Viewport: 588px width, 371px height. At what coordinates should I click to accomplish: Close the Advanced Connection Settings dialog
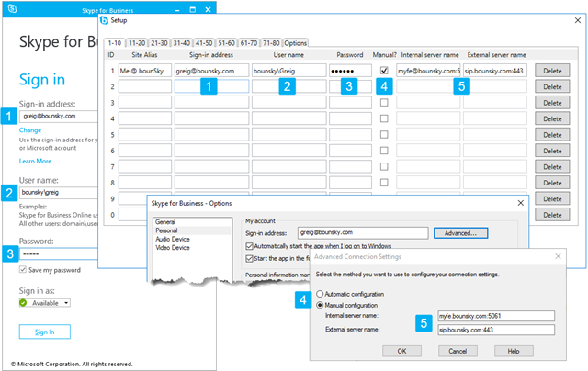coord(558,256)
